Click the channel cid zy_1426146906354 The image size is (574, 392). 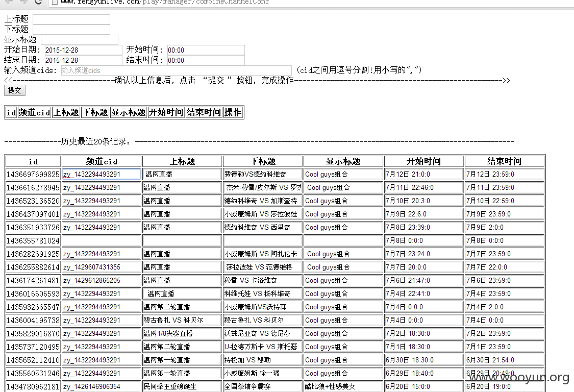point(102,386)
